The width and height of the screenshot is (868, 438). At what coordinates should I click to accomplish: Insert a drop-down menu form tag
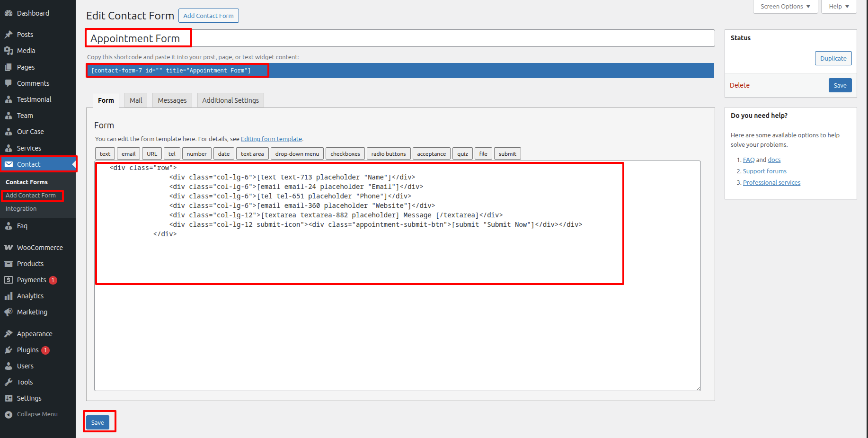pyautogui.click(x=297, y=154)
